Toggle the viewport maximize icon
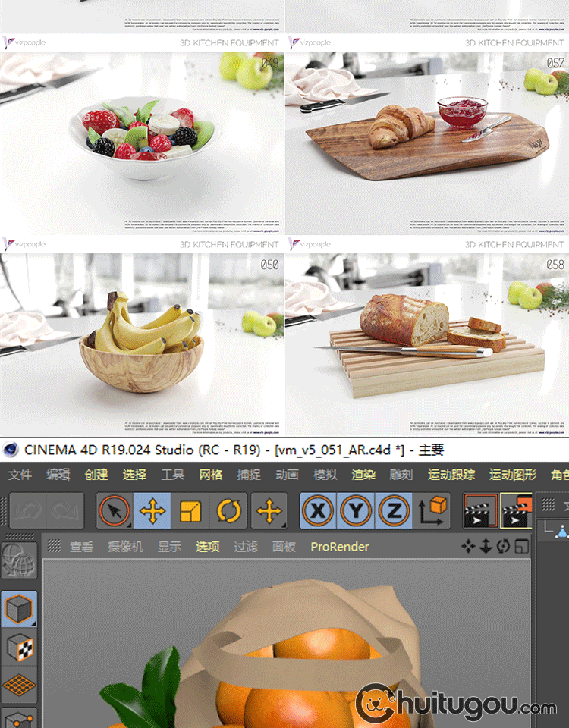Image resolution: width=569 pixels, height=728 pixels. click(522, 547)
